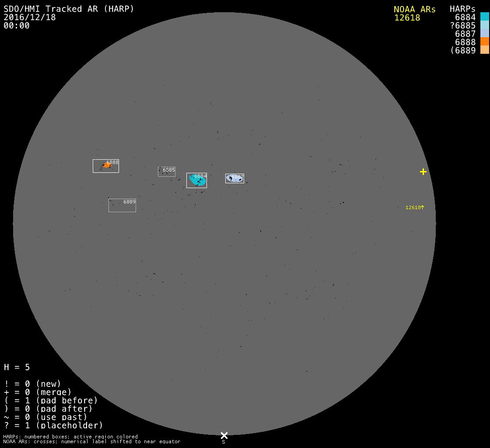490x448 pixels.
Task: Click the "? = 1 (placeholder)" legend line
Action: [53, 425]
